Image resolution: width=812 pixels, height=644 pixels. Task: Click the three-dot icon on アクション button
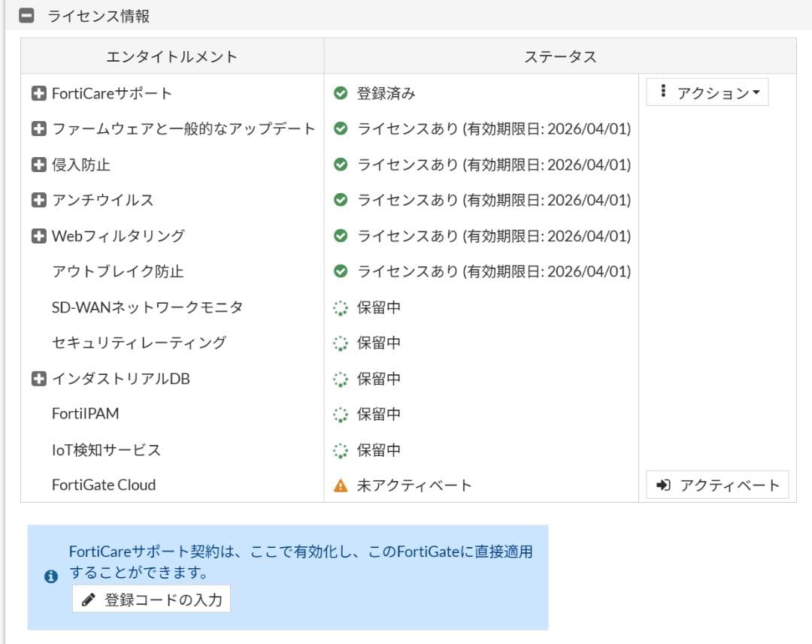click(x=665, y=92)
